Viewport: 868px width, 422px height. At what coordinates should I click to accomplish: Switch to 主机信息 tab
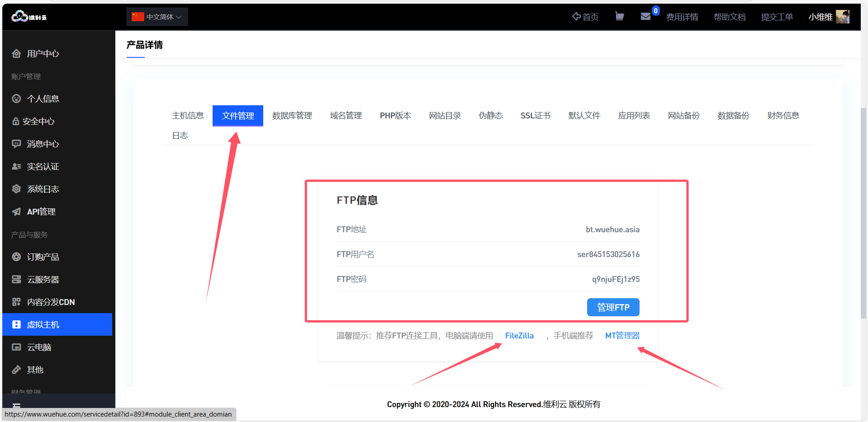click(x=188, y=116)
